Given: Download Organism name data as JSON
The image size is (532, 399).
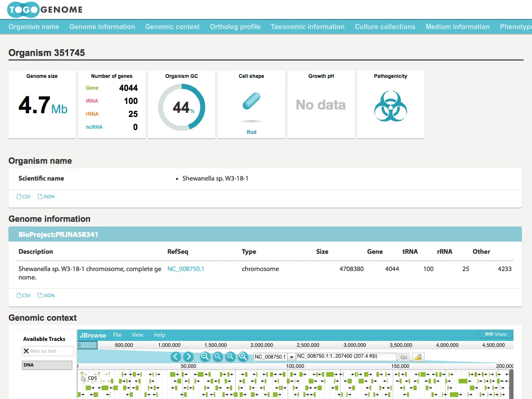Looking at the screenshot, I should coord(46,197).
